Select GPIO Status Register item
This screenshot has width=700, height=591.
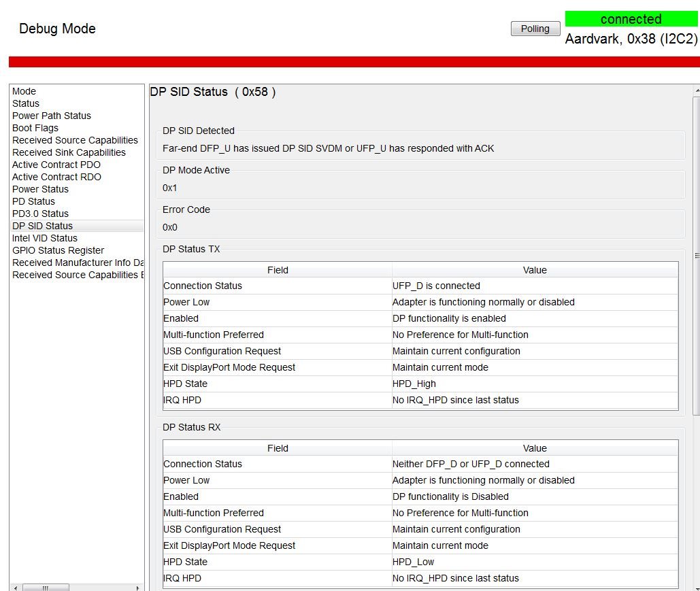click(58, 250)
